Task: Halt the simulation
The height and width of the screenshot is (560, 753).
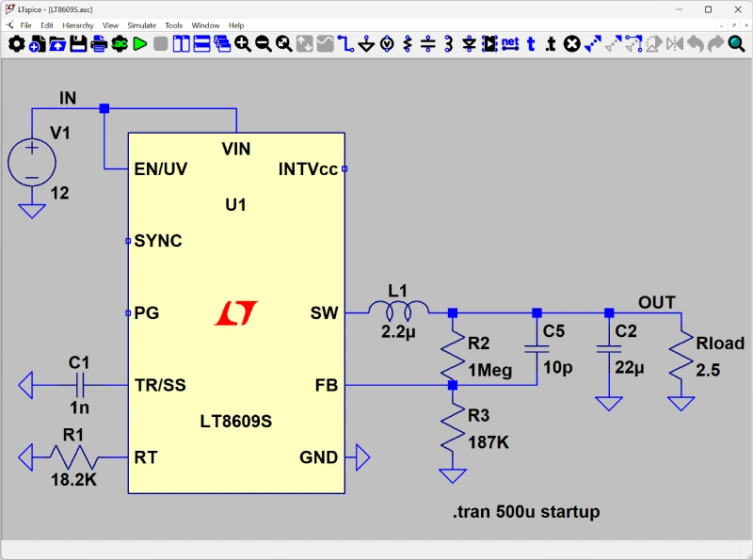Action: 159,43
